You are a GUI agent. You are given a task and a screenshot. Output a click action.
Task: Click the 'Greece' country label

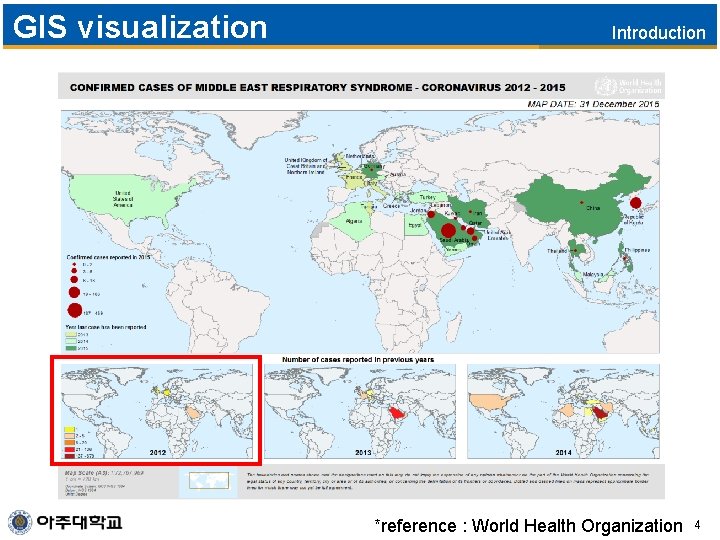[391, 206]
